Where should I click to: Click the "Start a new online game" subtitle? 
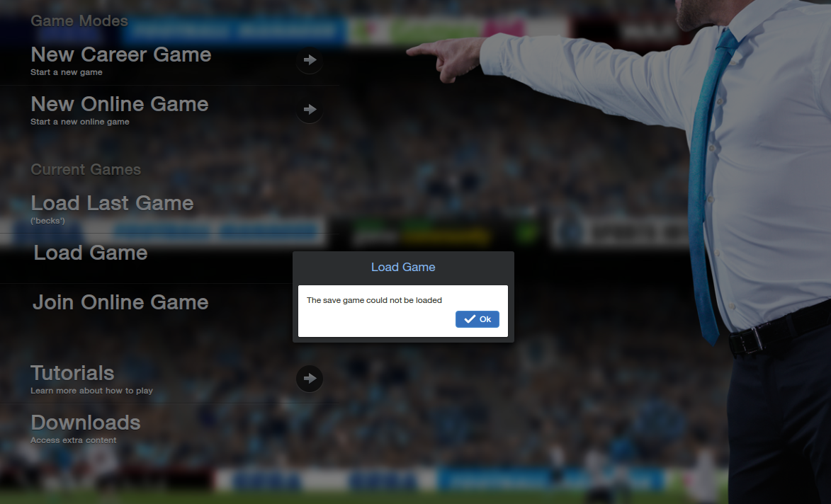pos(80,121)
